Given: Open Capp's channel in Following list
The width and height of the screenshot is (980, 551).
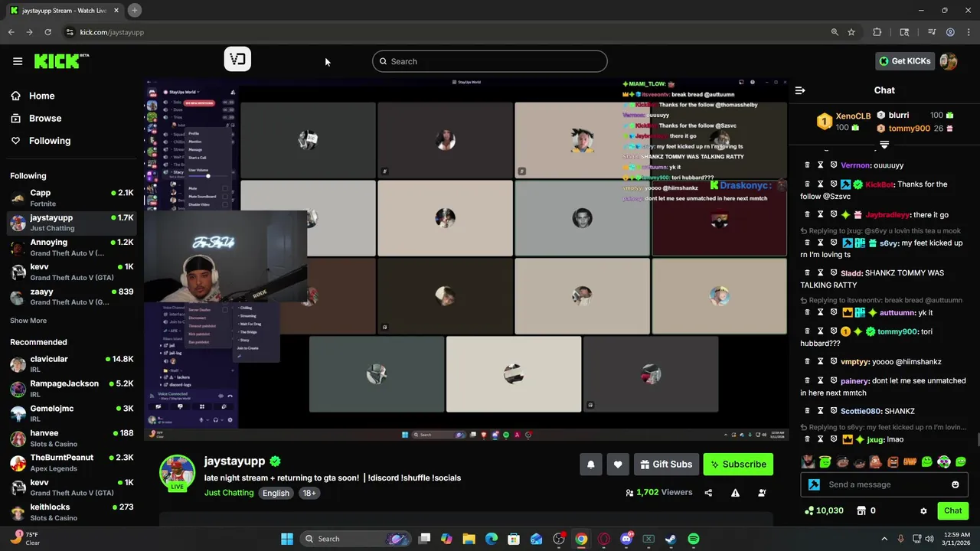Looking at the screenshot, I should (72, 198).
